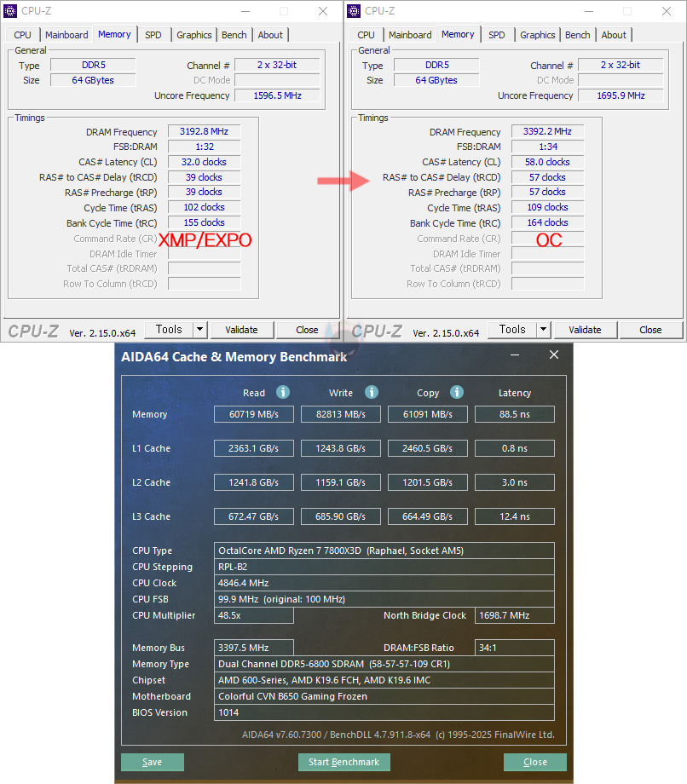Click Close button at AIDA64 bottom
Image resolution: width=687 pixels, height=784 pixels.
click(x=535, y=762)
